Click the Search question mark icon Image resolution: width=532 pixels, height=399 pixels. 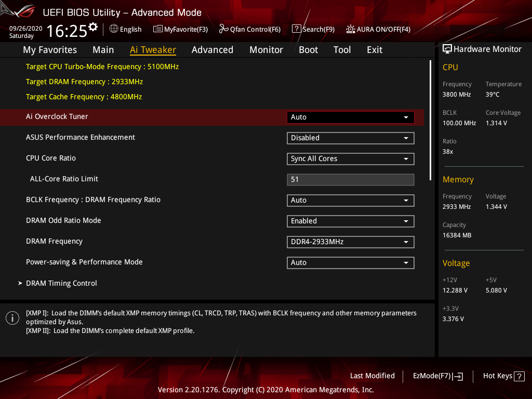point(296,29)
